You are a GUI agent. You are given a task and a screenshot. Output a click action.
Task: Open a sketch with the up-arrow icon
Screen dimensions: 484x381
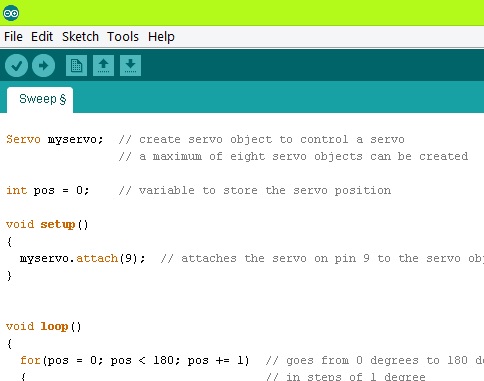coord(103,65)
